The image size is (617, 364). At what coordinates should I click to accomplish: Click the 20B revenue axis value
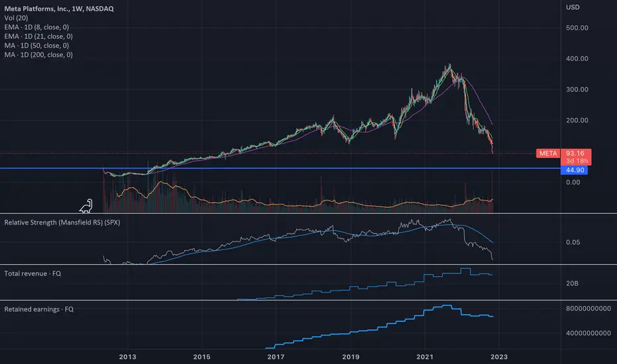point(572,283)
